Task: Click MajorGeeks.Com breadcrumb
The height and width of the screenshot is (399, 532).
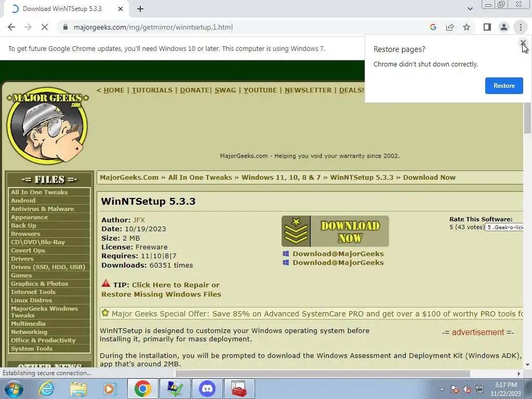Action: [x=129, y=178]
